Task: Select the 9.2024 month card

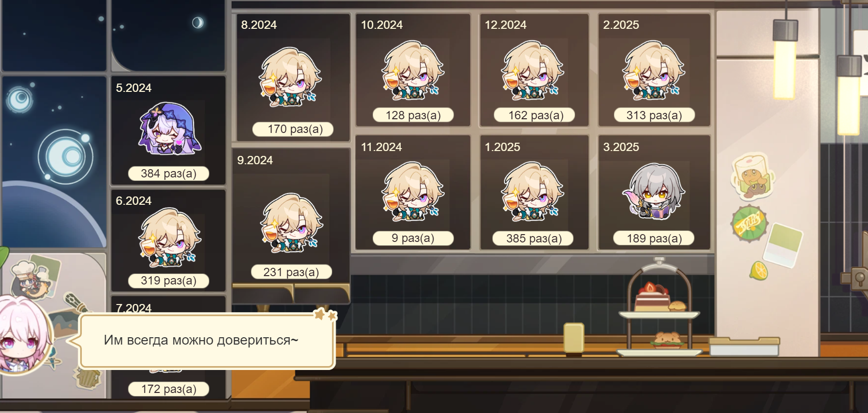Action: (291, 216)
